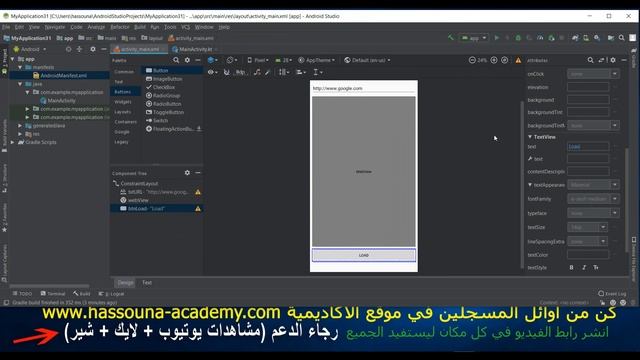Minimize the Palette panel
Image resolution: width=640 pixels, height=360 pixels.
tap(198, 60)
